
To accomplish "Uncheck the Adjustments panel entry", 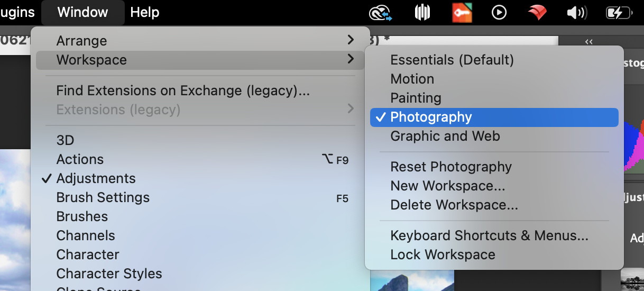I will (x=96, y=178).
